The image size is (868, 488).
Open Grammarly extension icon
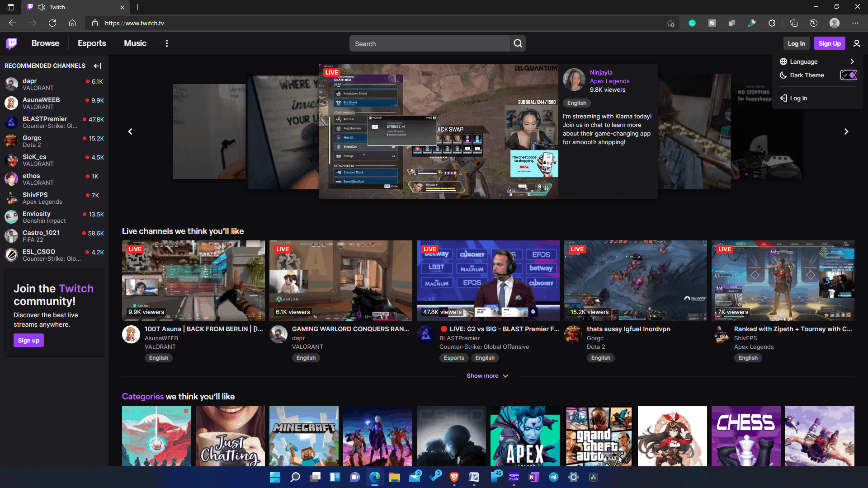tap(692, 23)
